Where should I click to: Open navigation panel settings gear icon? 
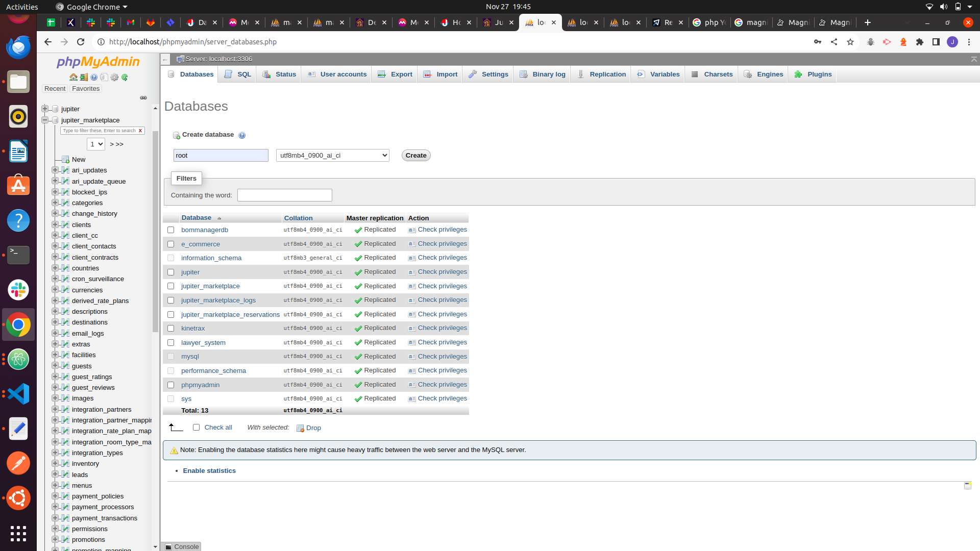(x=114, y=78)
